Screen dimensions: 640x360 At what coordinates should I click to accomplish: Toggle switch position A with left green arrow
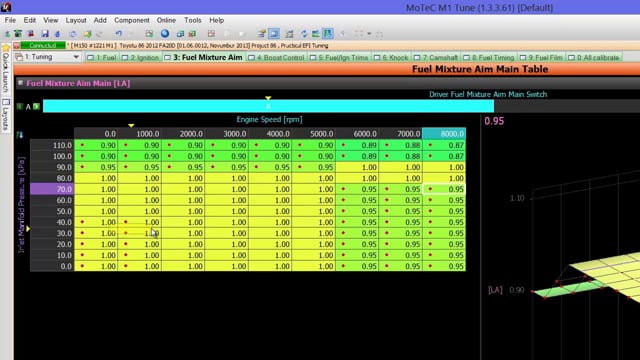[x=20, y=107]
